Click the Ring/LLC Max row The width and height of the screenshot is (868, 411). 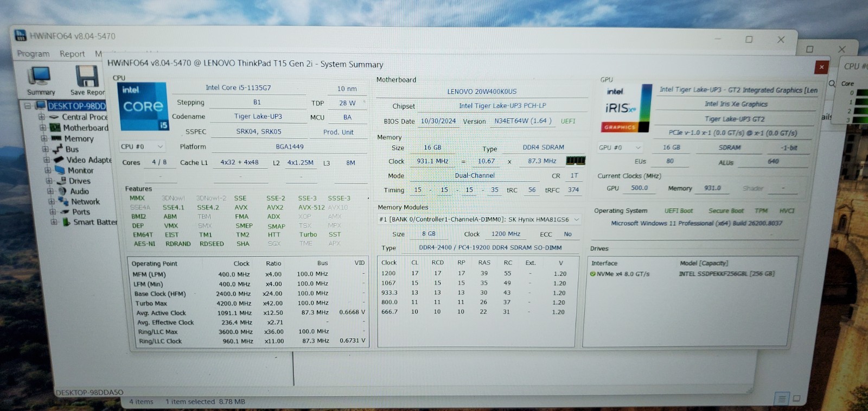coord(248,332)
